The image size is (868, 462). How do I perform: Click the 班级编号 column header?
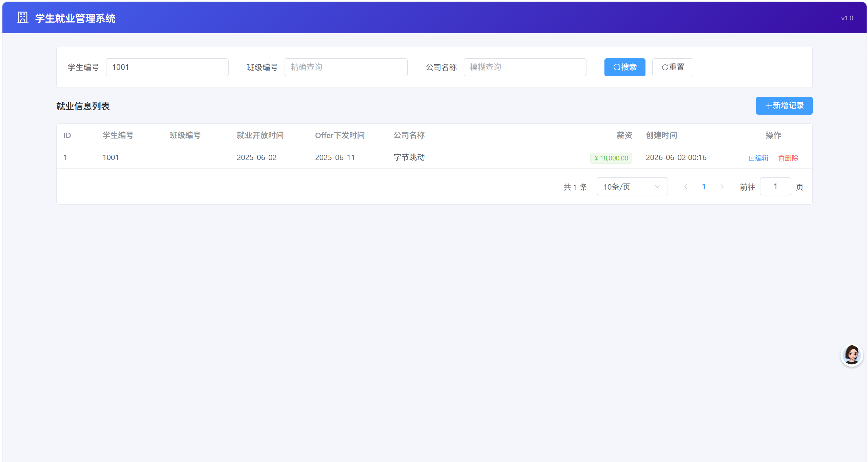tap(185, 135)
